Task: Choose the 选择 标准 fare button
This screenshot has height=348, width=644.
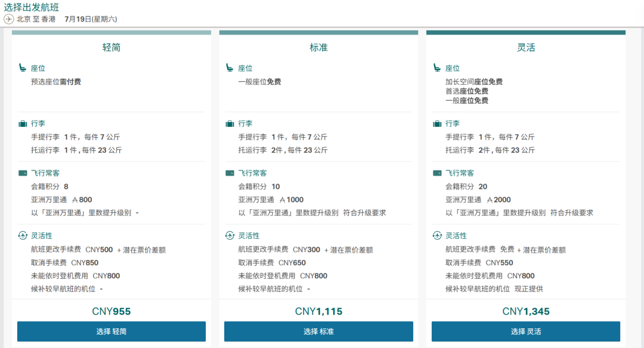Action: click(318, 331)
